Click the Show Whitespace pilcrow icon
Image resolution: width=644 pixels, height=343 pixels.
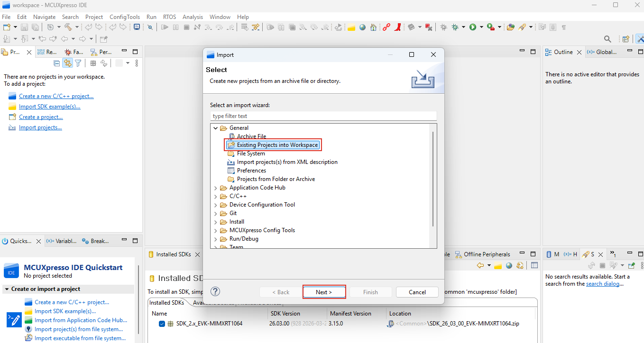point(564,27)
